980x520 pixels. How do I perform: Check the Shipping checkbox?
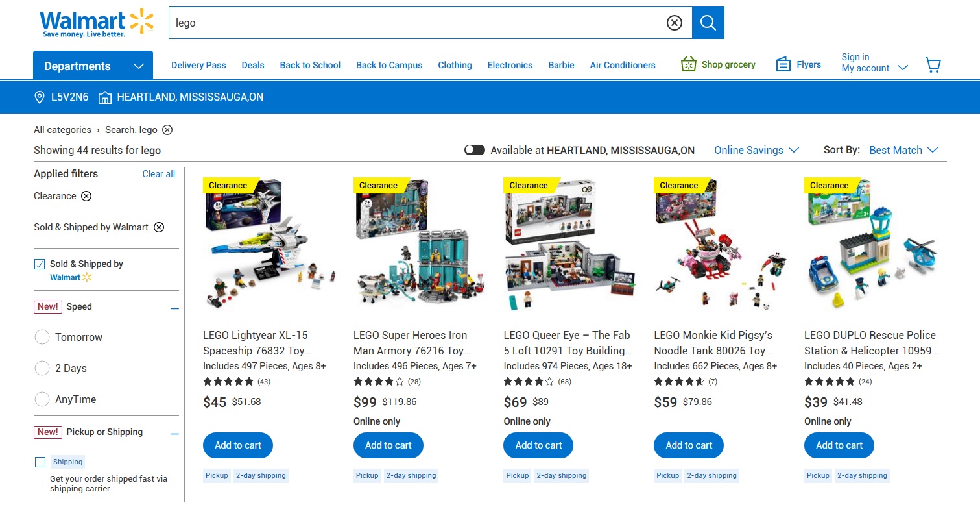click(x=40, y=462)
